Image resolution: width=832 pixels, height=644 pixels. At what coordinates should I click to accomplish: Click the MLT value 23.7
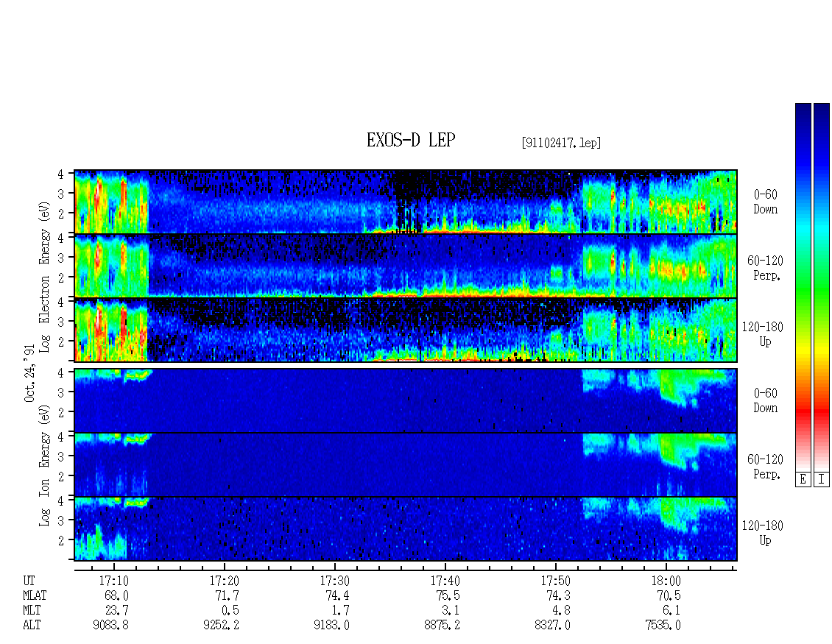coord(117,611)
